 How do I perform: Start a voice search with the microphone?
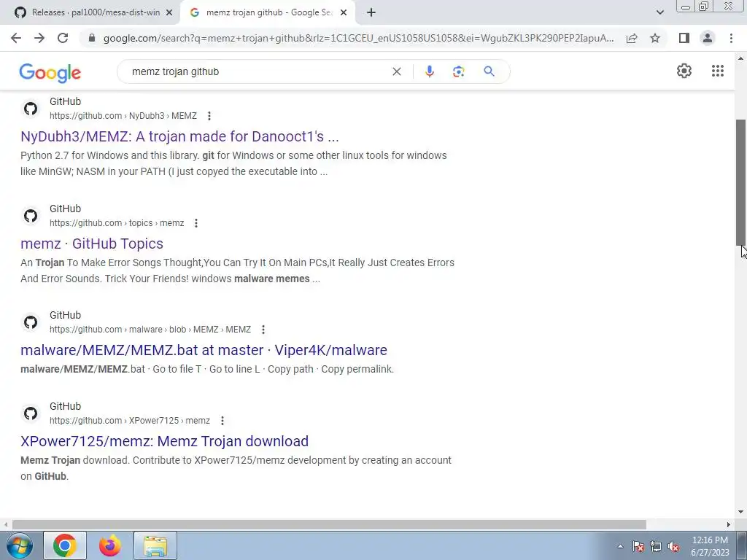[x=429, y=71]
